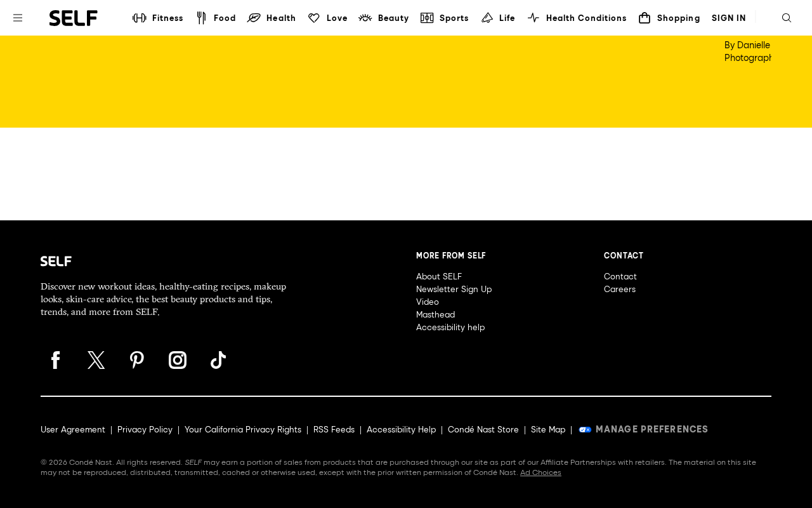812x508 pixels.
Task: Click the Sports field icon
Action: coord(427,18)
